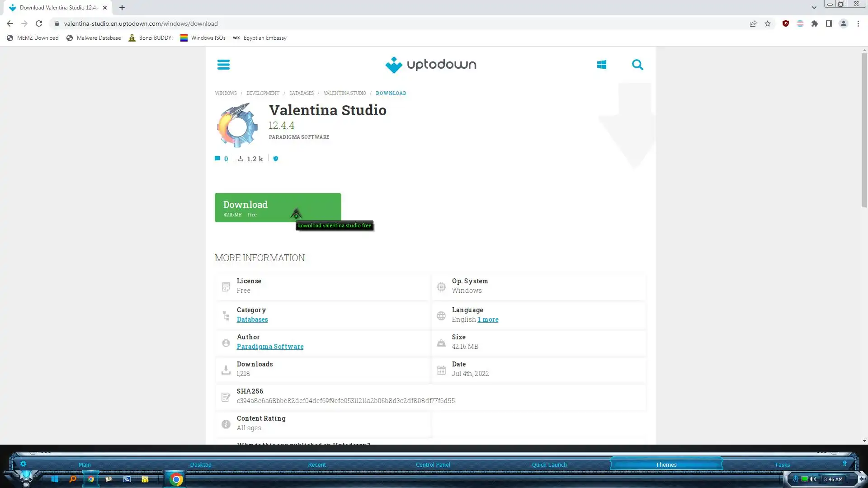Switch to the Themes dock tab
This screenshot has height=488, width=868.
[x=666, y=465]
